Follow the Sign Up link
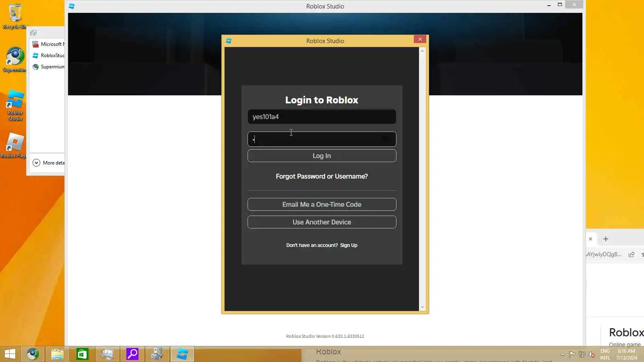 click(x=349, y=245)
